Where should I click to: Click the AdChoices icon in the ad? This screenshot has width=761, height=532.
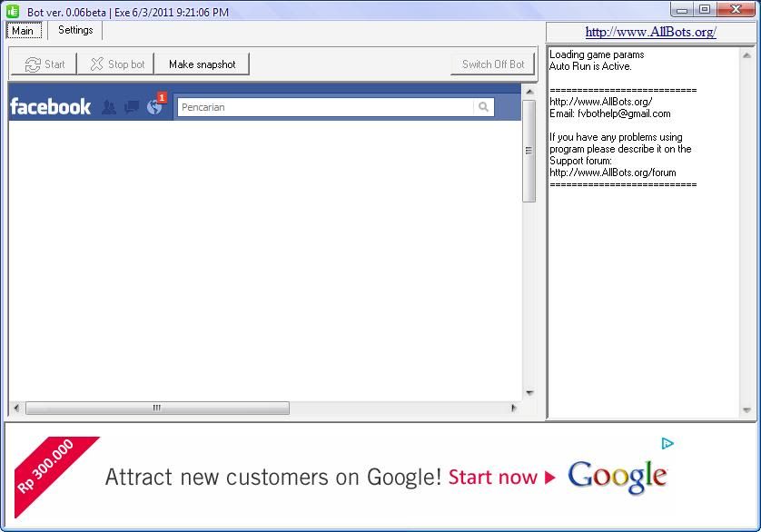click(x=667, y=443)
